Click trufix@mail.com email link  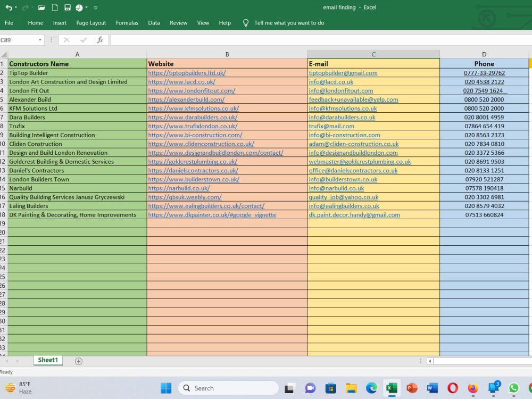331,126
